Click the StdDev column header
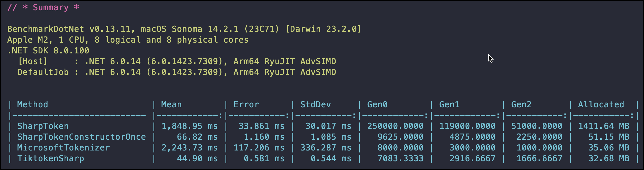The image size is (644, 170). point(316,105)
